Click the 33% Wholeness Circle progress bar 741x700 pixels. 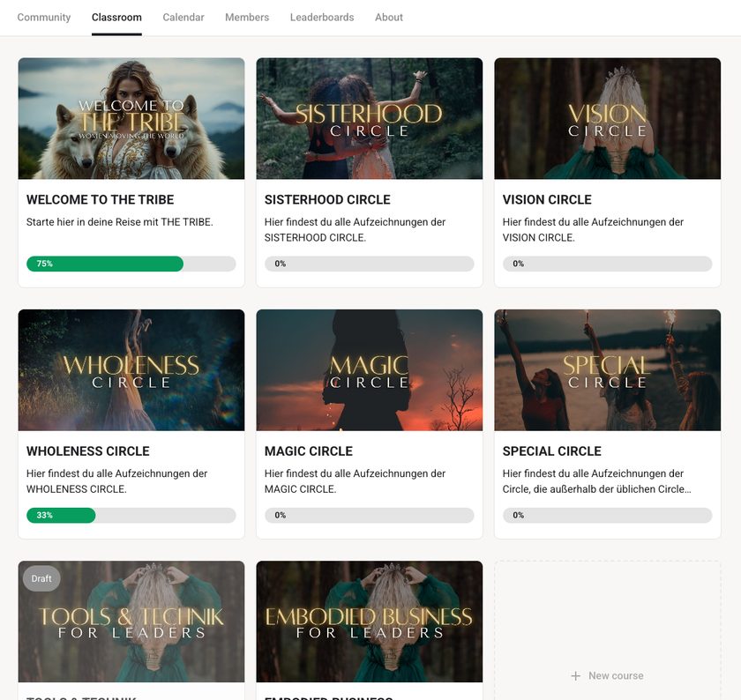[x=131, y=516]
